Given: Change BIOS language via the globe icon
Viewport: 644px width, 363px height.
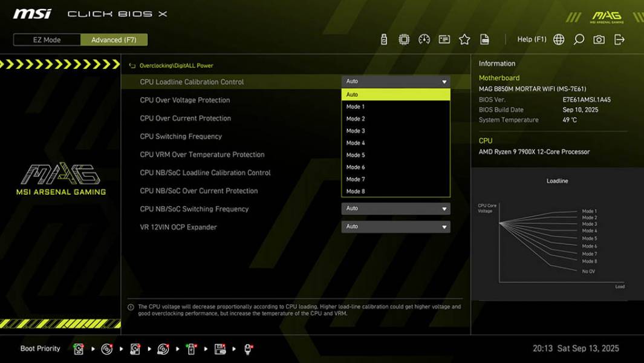Looking at the screenshot, I should point(559,39).
